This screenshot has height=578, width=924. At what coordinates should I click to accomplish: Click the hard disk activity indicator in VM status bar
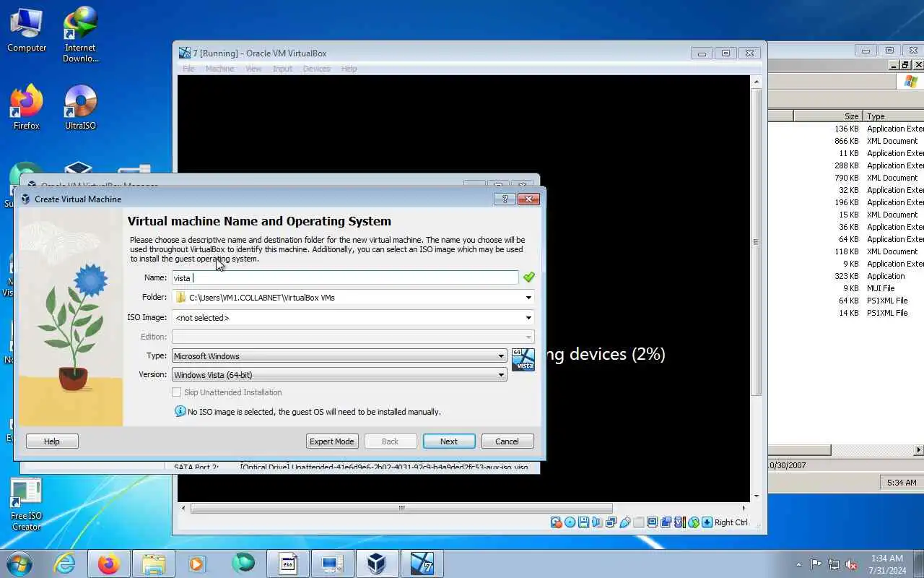point(557,522)
